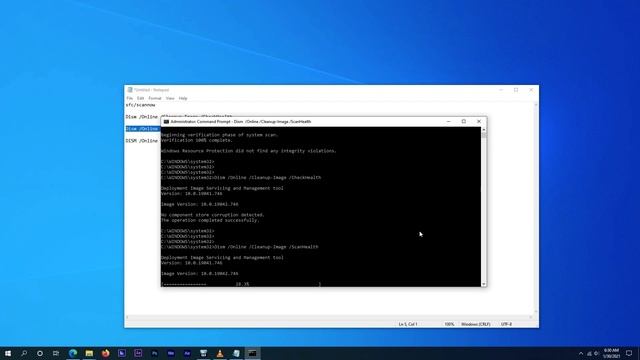This screenshot has width=640, height=360.
Task: Click the highlighted 'Dism /Online' line in Notepad
Action: (x=142, y=129)
